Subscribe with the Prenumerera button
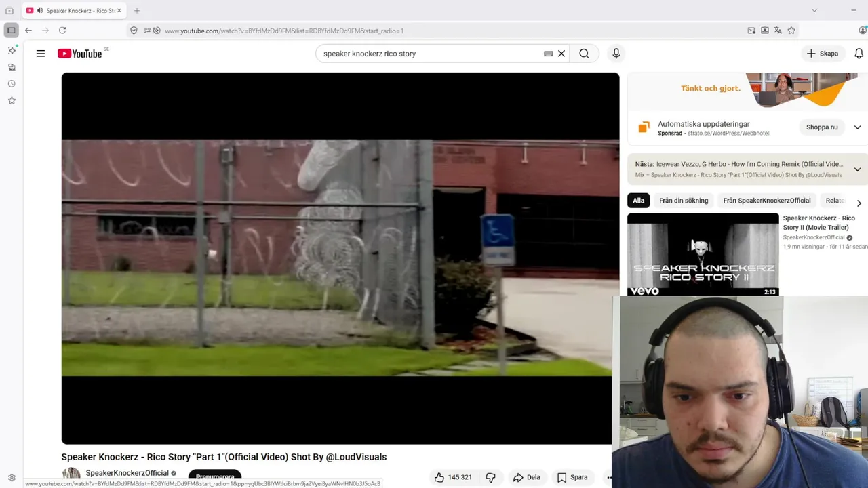Screen dimensions: 868x488 pyautogui.click(x=215, y=476)
